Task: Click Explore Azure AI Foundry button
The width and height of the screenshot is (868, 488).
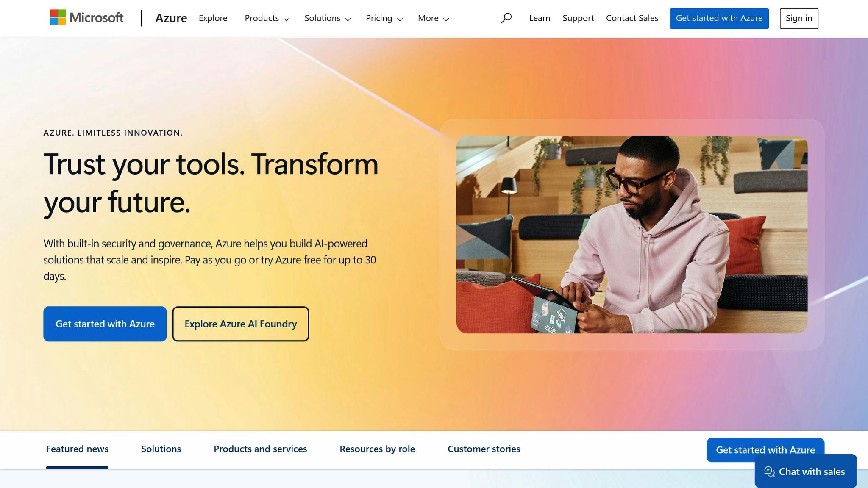Action: 240,324
